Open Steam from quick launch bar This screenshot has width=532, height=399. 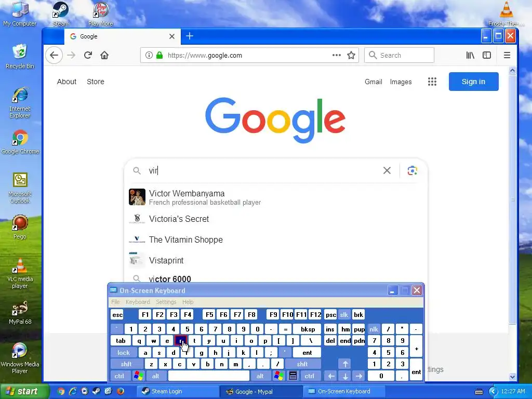pyautogui.click(x=96, y=391)
